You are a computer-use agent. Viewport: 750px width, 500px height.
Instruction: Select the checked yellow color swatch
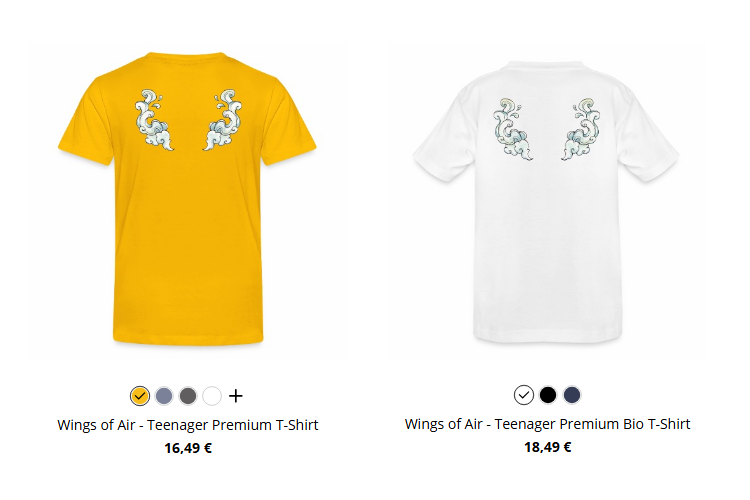click(x=140, y=396)
